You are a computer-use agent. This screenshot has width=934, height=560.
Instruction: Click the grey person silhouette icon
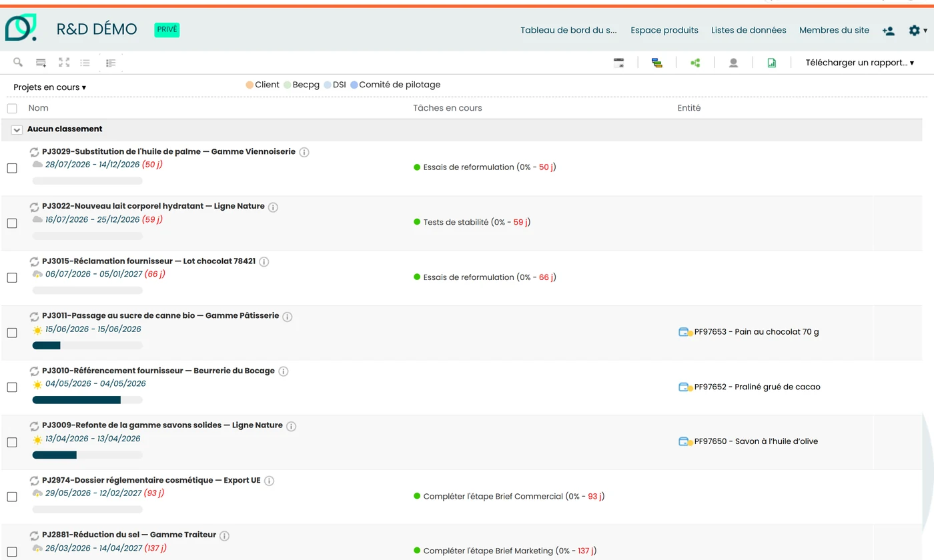click(x=733, y=63)
